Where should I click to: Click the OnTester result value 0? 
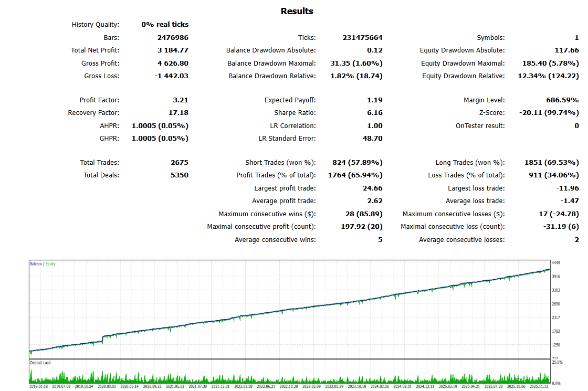tap(577, 126)
